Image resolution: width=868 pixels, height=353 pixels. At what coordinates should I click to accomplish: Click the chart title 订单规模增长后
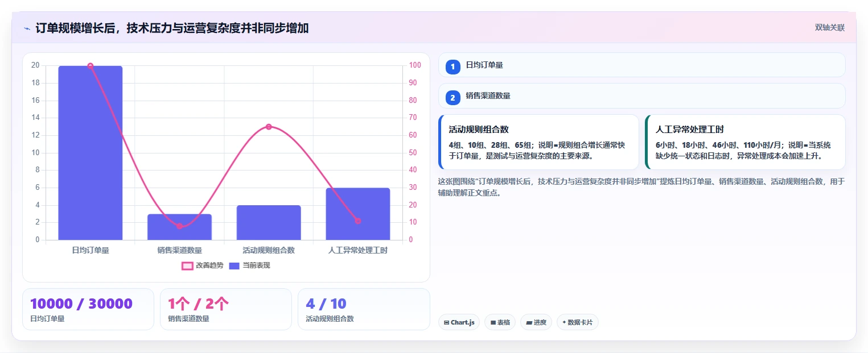pos(172,28)
